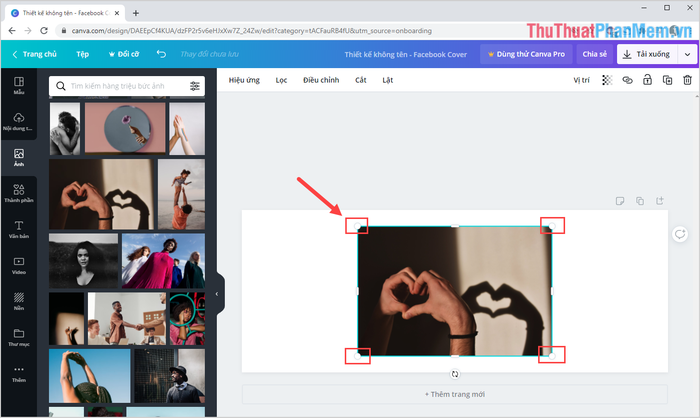Open the Thành phần elements tab
This screenshot has width=700, height=418.
(19, 193)
